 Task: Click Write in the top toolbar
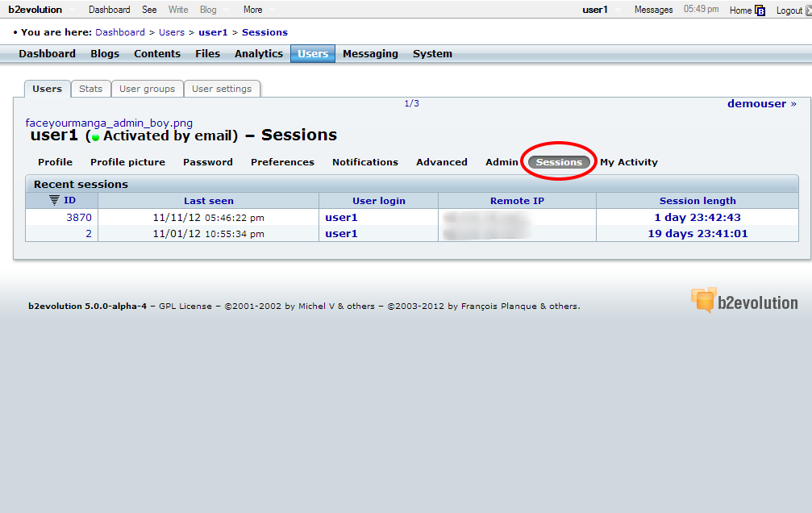(178, 10)
